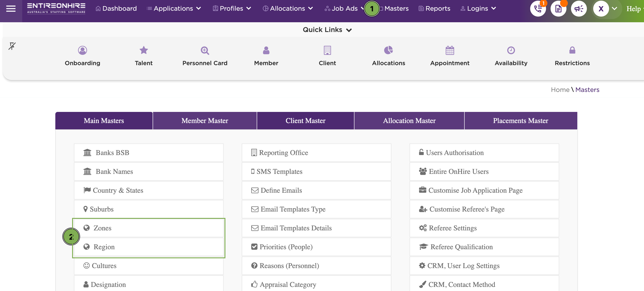Viewport: 644px width, 291px height.
Task: Open the document notifications icon
Action: pos(558,9)
